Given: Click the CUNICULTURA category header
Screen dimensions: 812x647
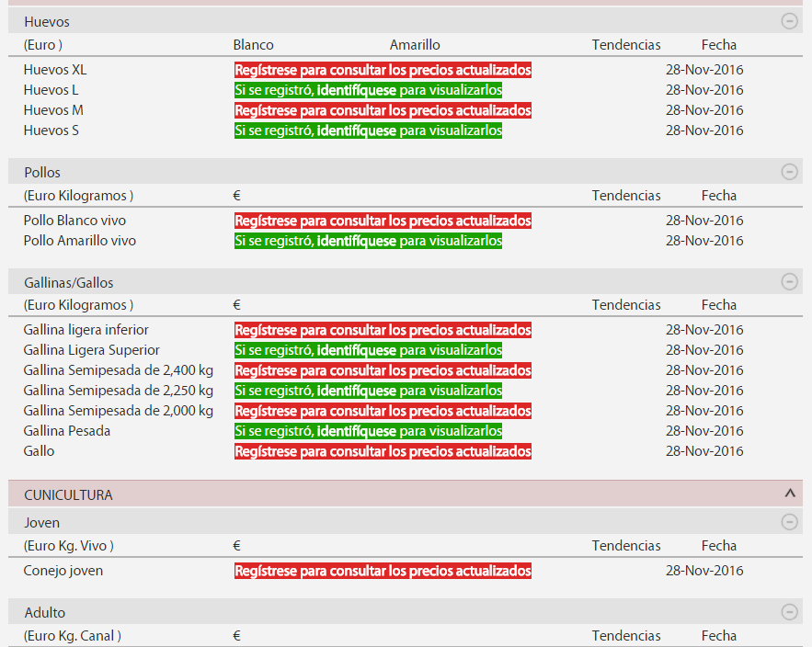Looking at the screenshot, I should 68,494.
